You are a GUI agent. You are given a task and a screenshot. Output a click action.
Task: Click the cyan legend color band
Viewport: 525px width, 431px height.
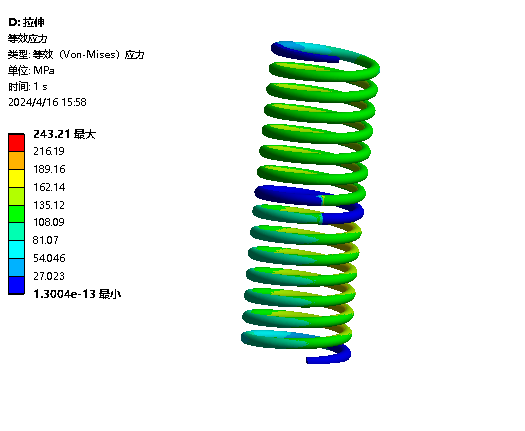point(16,249)
